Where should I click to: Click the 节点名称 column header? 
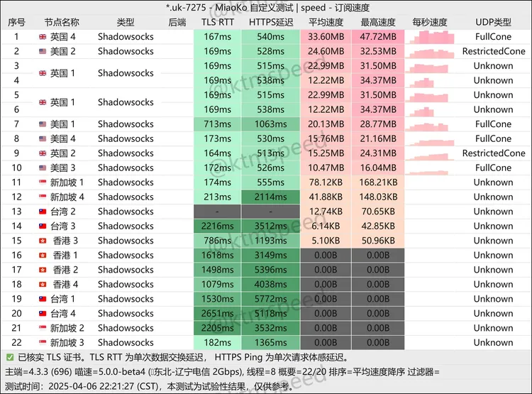pyautogui.click(x=62, y=23)
